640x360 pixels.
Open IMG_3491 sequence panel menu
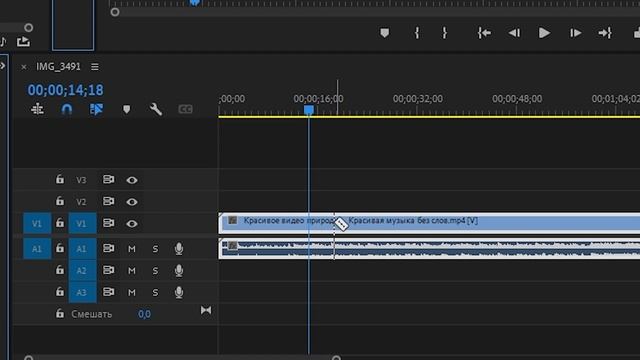click(x=95, y=67)
